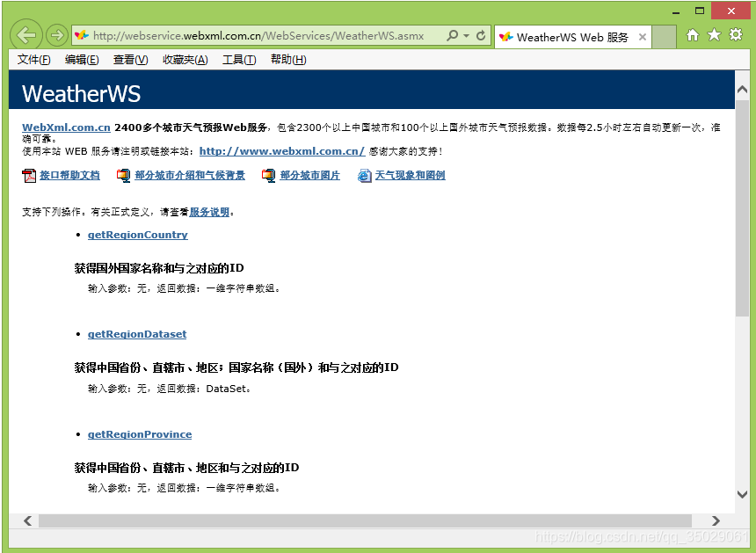Image resolution: width=756 pixels, height=553 pixels.
Task: Maximize the browser window
Action: pos(700,11)
